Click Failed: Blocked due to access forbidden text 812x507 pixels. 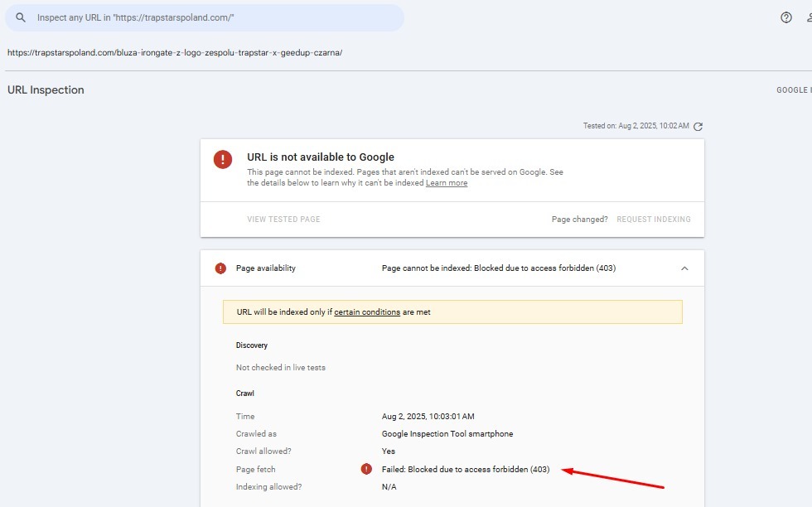pos(466,469)
